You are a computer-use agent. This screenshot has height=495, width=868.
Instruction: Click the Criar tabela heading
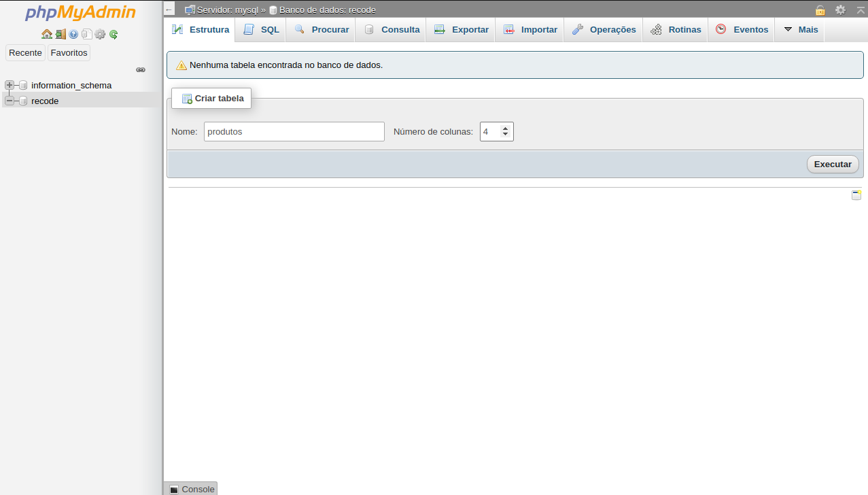[x=211, y=99]
